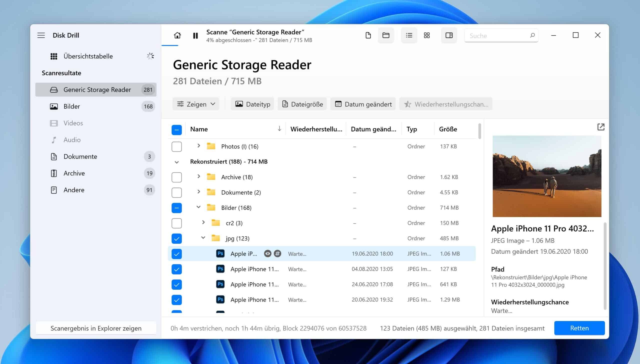Filter by Dateigröße
The image size is (640, 364).
[x=302, y=104]
